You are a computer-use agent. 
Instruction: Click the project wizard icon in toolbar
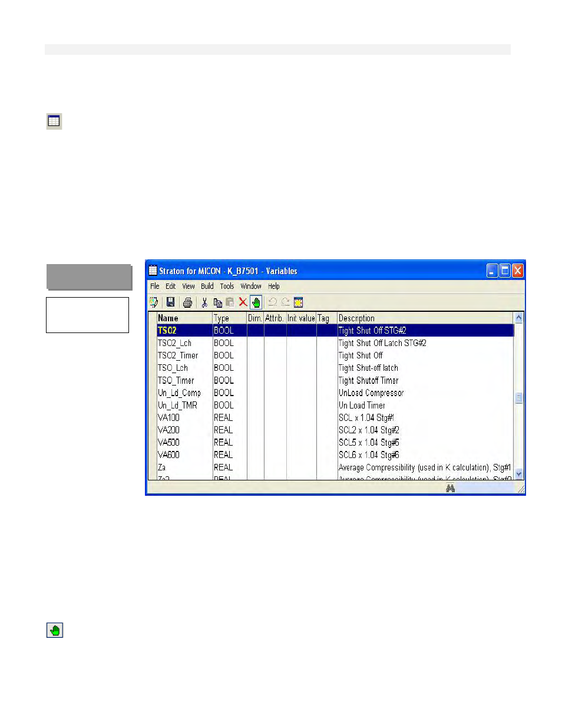coord(154,302)
